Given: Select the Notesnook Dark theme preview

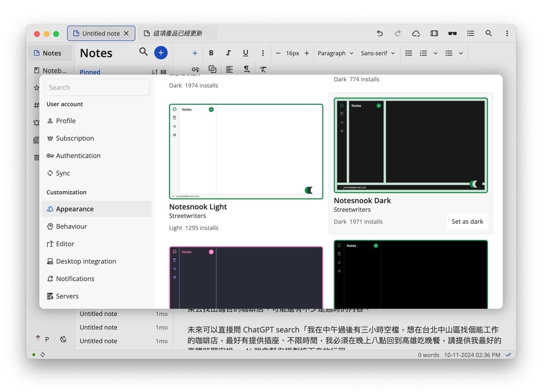Looking at the screenshot, I should pyautogui.click(x=411, y=145).
